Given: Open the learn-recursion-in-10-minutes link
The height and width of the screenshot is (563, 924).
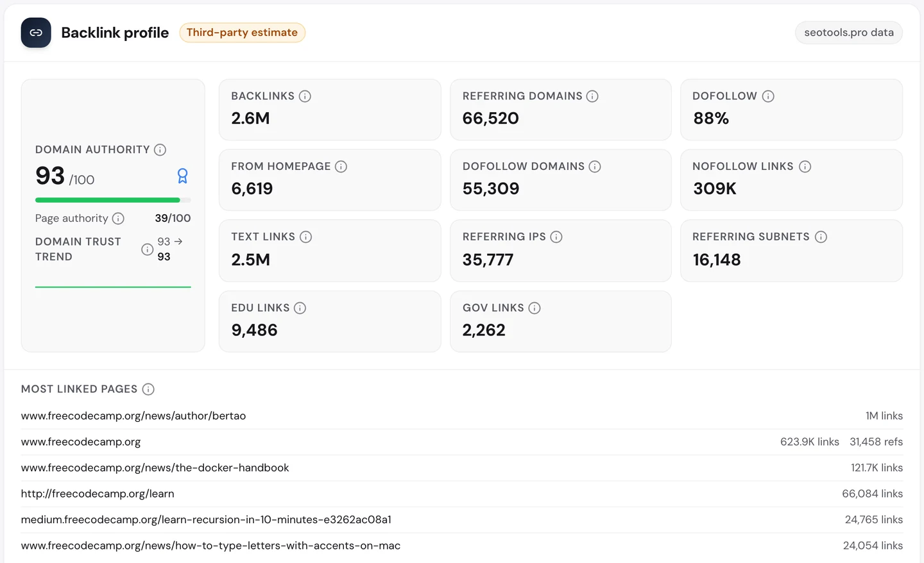Looking at the screenshot, I should click(x=206, y=520).
